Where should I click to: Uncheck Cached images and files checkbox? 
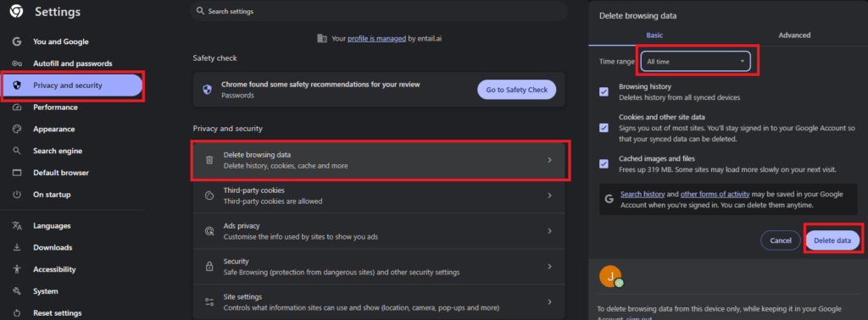click(x=604, y=163)
